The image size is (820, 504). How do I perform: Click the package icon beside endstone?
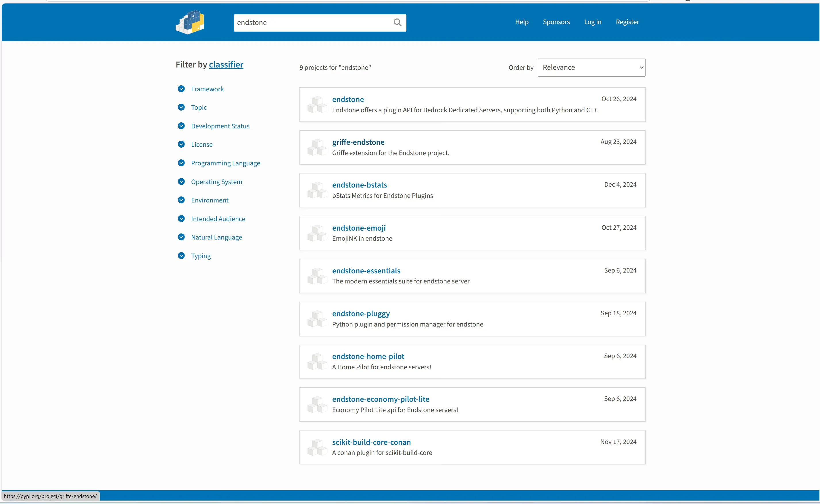[x=317, y=105]
